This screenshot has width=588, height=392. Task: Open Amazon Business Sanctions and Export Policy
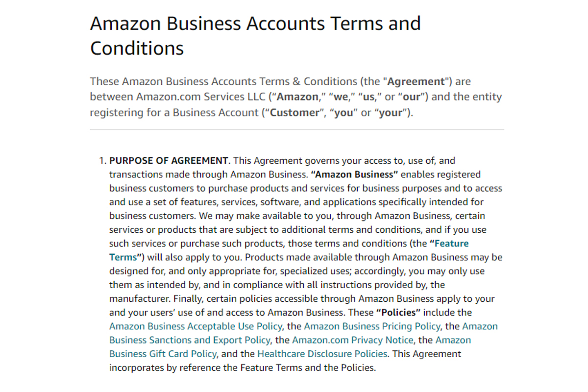click(x=190, y=340)
